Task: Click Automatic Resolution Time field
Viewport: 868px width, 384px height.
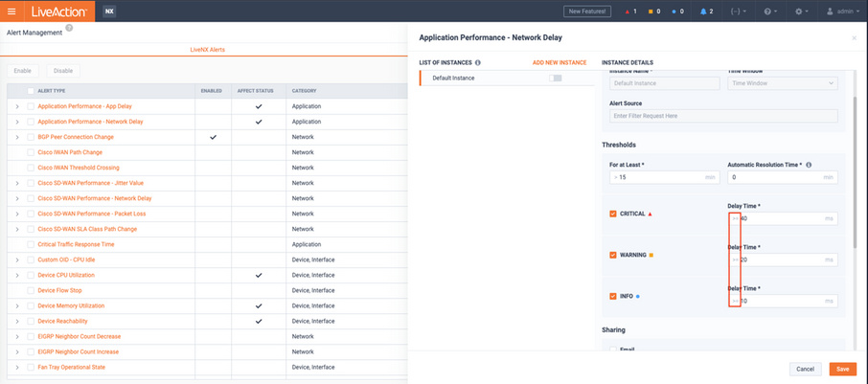Action: (x=782, y=177)
